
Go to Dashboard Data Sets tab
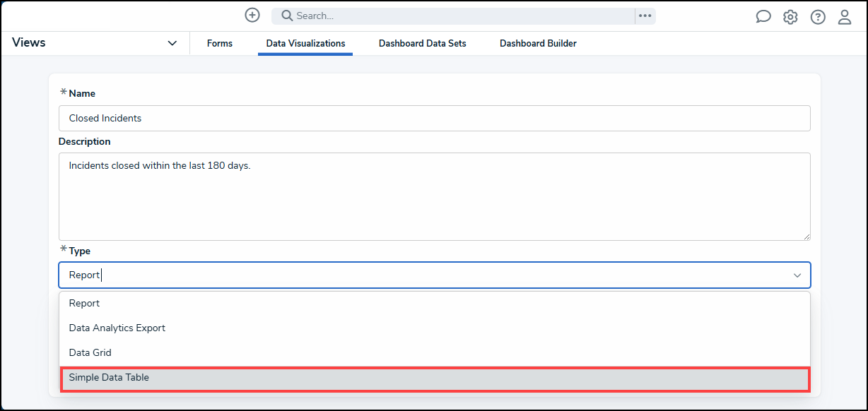click(423, 43)
